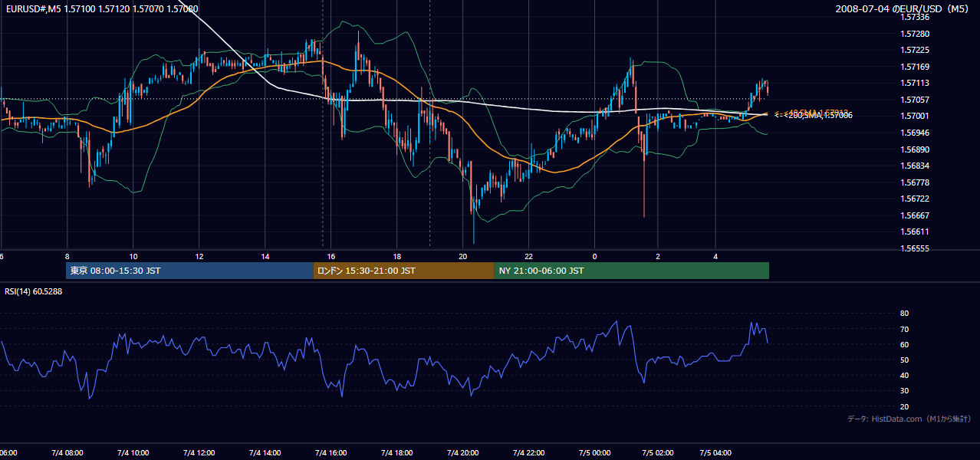
Task: Click price level 1.57169 on the axis
Action: coord(914,67)
